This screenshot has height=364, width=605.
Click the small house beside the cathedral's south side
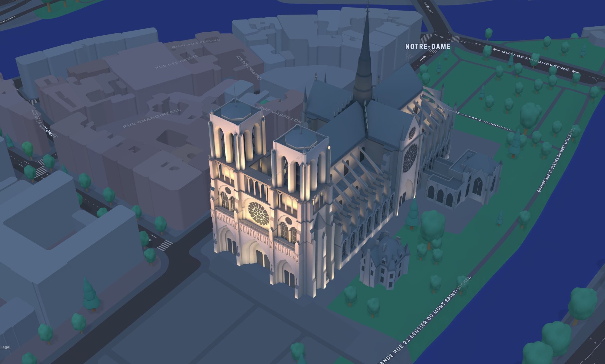[384, 260]
